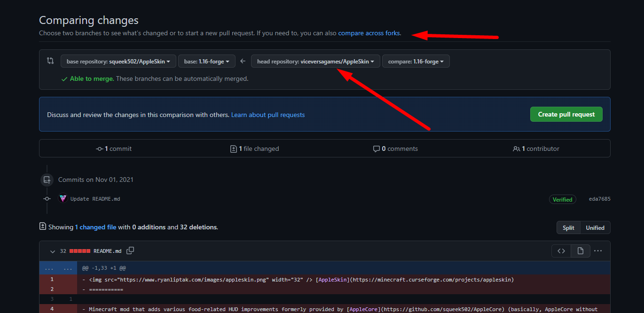The height and width of the screenshot is (313, 644).
Task: Click the View file icon on the diff header
Action: (580, 250)
